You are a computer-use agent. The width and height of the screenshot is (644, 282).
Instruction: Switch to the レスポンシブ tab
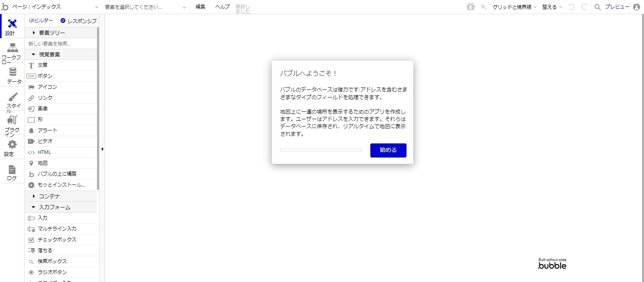[78, 21]
